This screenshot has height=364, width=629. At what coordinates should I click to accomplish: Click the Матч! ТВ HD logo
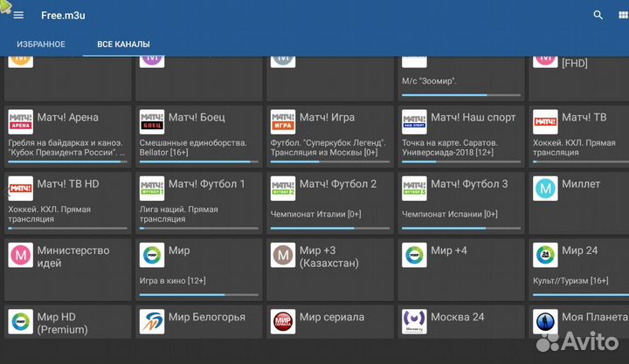point(20,189)
